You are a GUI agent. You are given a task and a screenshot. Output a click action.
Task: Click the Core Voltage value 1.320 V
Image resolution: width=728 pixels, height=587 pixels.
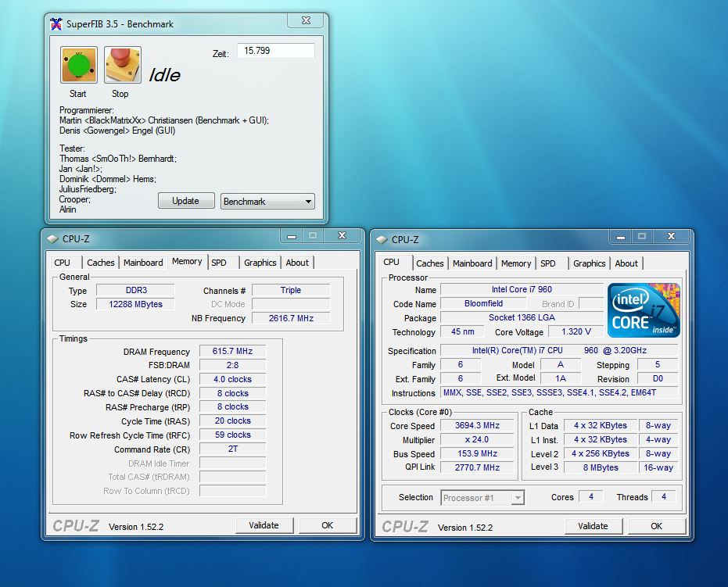click(x=576, y=331)
